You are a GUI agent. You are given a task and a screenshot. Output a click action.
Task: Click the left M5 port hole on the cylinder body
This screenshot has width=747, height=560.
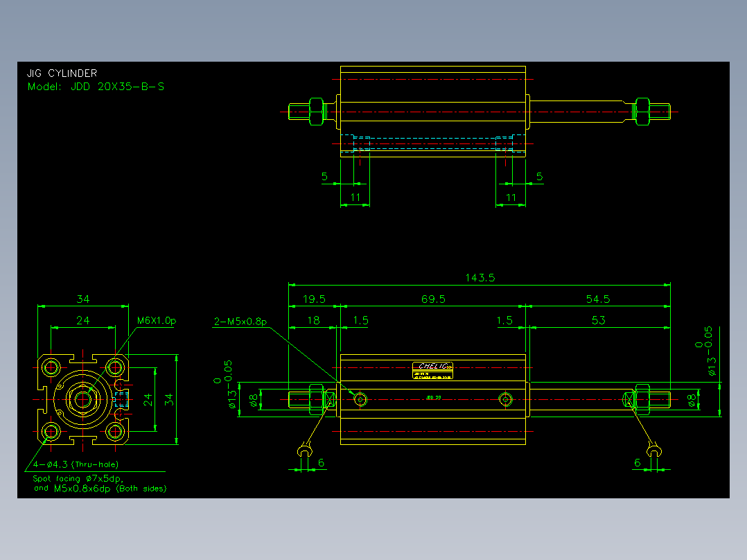[360, 399]
